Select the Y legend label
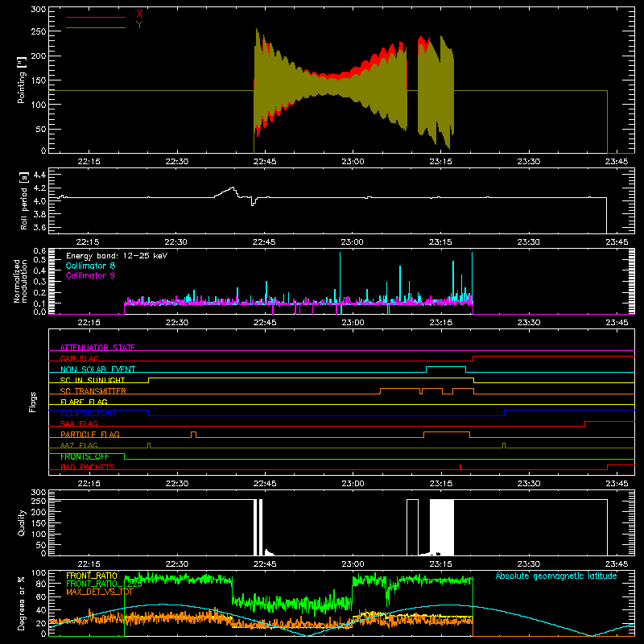 coord(139,25)
